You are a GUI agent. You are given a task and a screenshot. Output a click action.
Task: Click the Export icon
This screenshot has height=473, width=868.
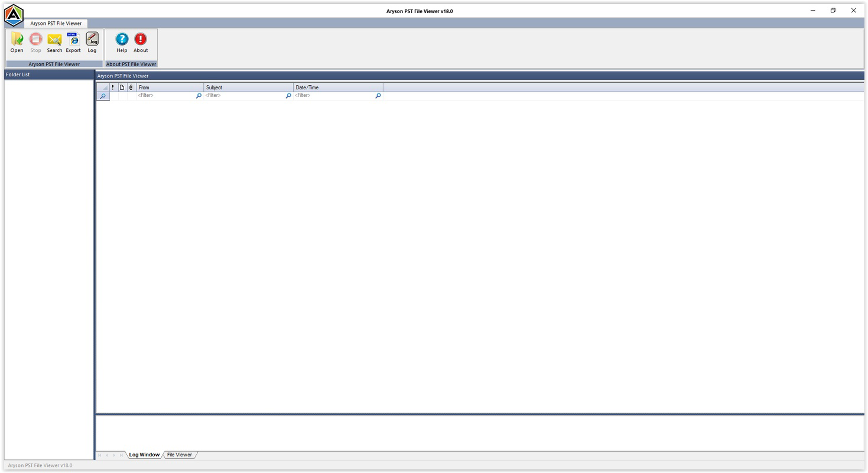tap(73, 41)
